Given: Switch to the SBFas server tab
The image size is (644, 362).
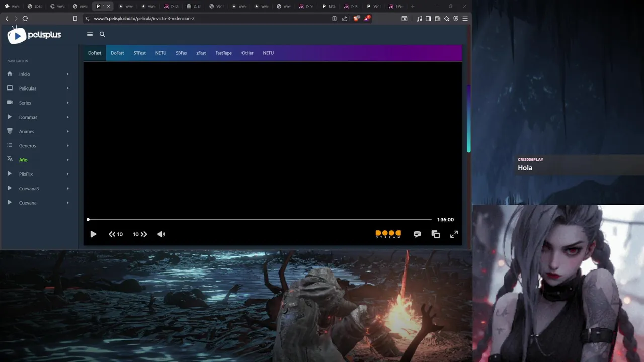Looking at the screenshot, I should 181,53.
